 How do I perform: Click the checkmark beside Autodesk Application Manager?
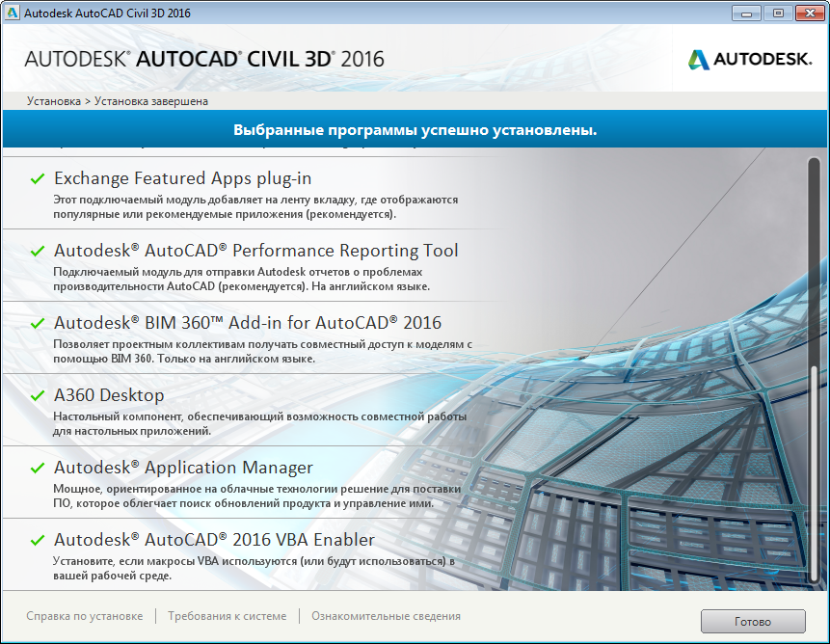pos(38,468)
